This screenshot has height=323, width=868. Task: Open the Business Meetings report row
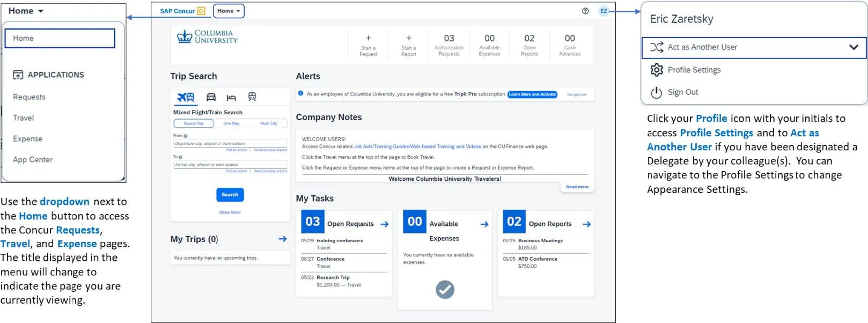546,244
